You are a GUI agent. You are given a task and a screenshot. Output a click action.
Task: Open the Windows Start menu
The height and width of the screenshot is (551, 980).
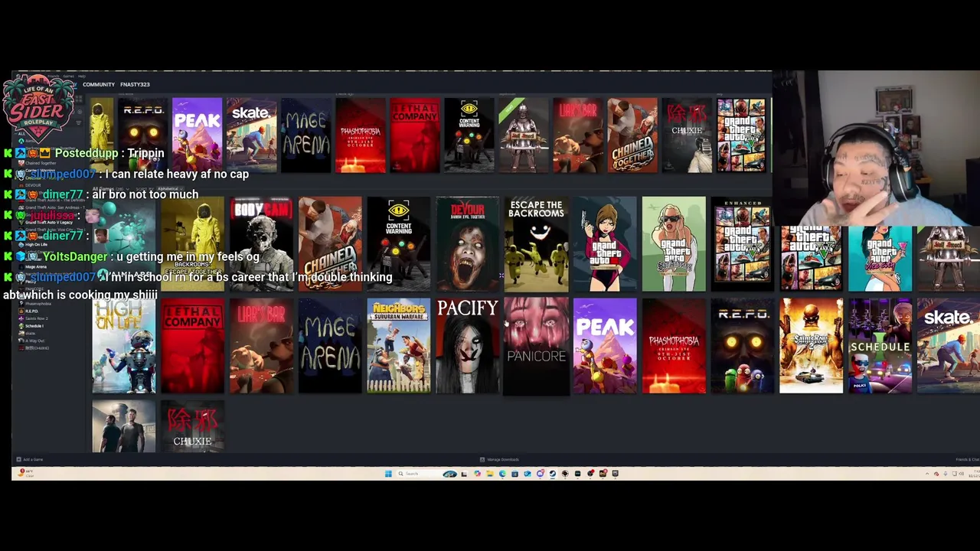click(388, 474)
